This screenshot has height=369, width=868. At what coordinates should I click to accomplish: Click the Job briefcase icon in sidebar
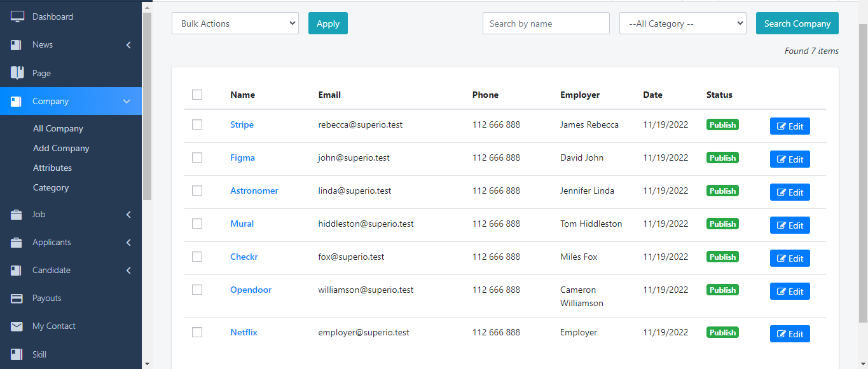(x=17, y=215)
